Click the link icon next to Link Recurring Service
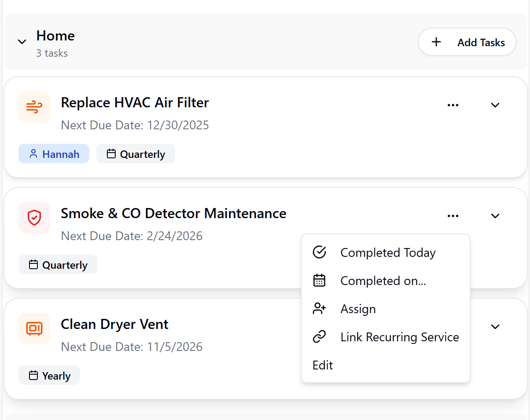 (x=319, y=336)
